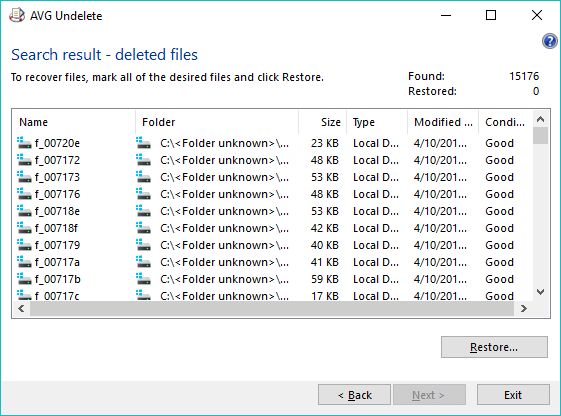Go back with the < Back button
Viewport: 561px width, 416px height.
[x=354, y=395]
